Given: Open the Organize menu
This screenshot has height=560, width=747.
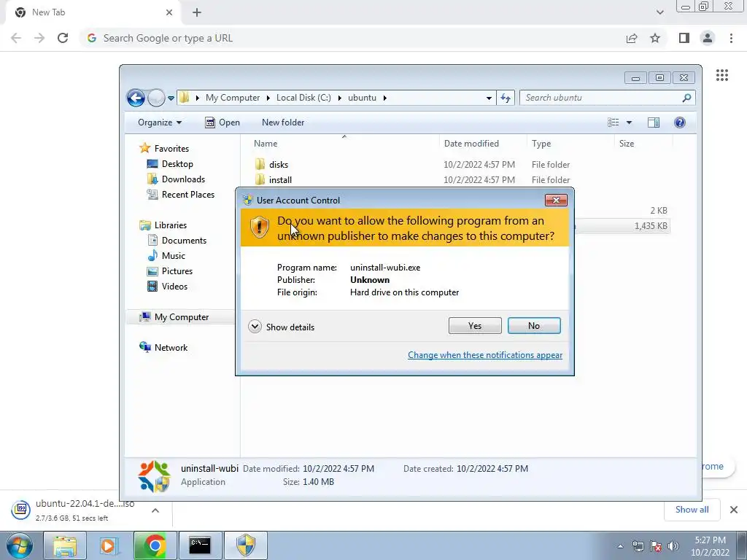Looking at the screenshot, I should [x=160, y=122].
